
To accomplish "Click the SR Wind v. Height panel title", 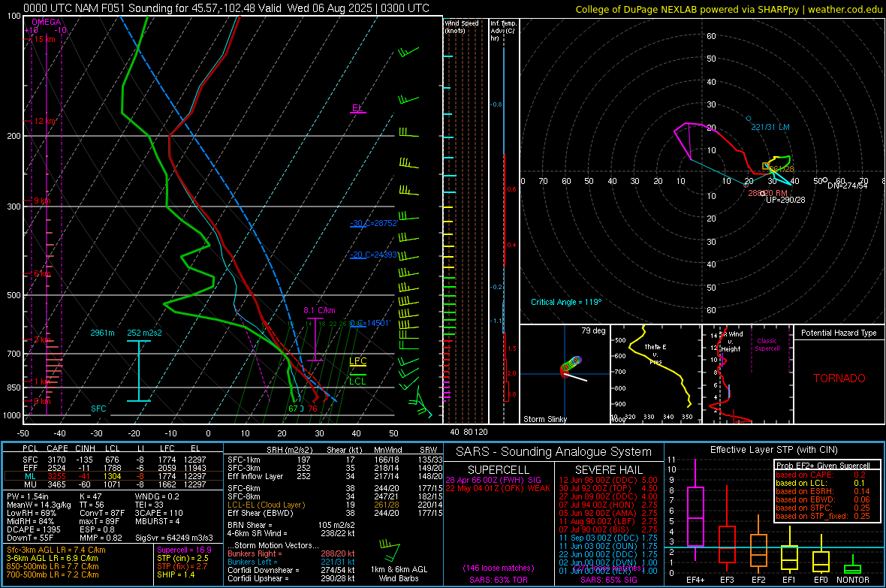I will click(x=731, y=342).
